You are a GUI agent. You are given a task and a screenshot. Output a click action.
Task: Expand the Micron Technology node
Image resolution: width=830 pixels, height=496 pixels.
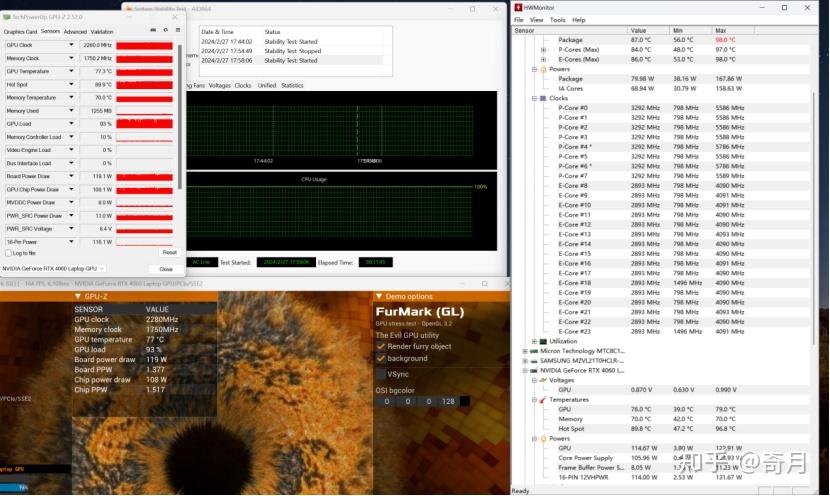coord(525,351)
